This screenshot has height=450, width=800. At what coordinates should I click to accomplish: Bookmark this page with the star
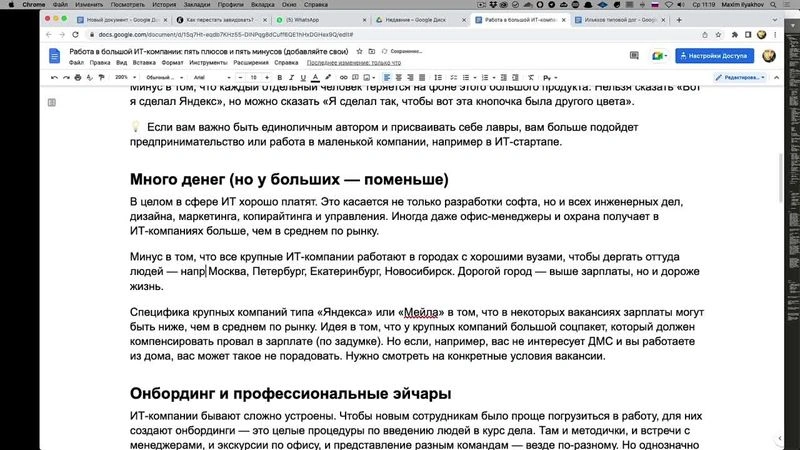click(718, 35)
